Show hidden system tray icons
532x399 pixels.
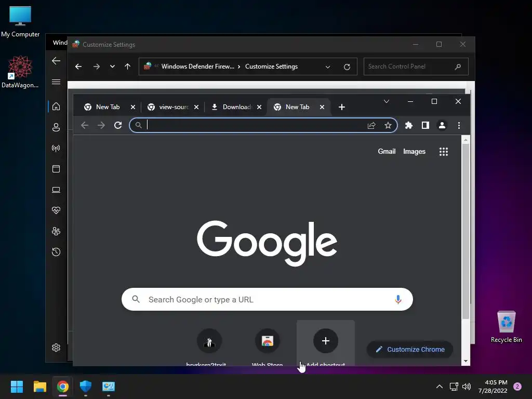point(439,387)
